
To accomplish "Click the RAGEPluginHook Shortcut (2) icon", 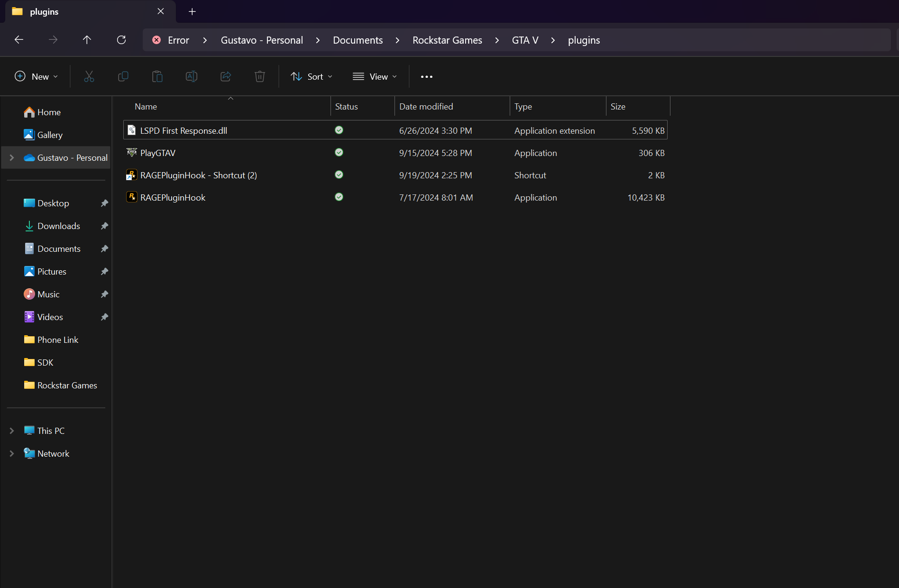I will [131, 175].
